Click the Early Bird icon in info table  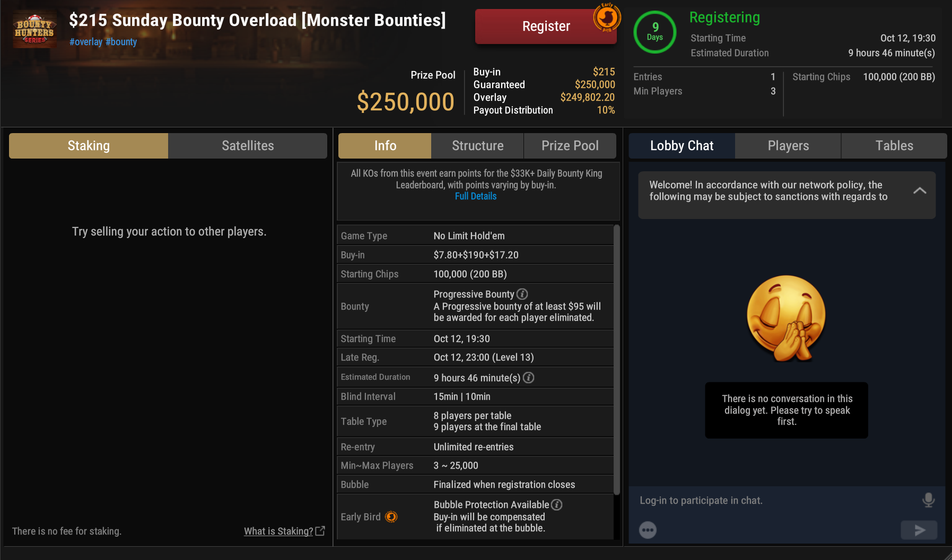pos(391,517)
